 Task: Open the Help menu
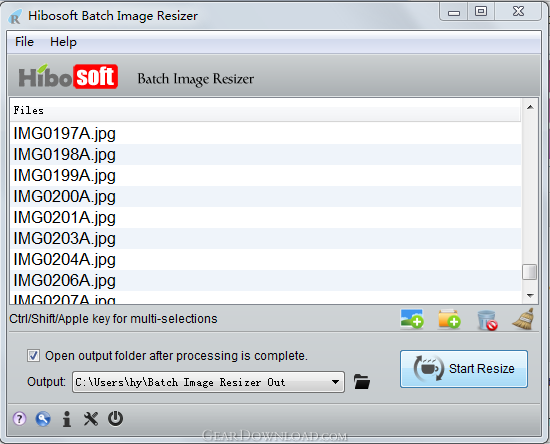(x=63, y=42)
